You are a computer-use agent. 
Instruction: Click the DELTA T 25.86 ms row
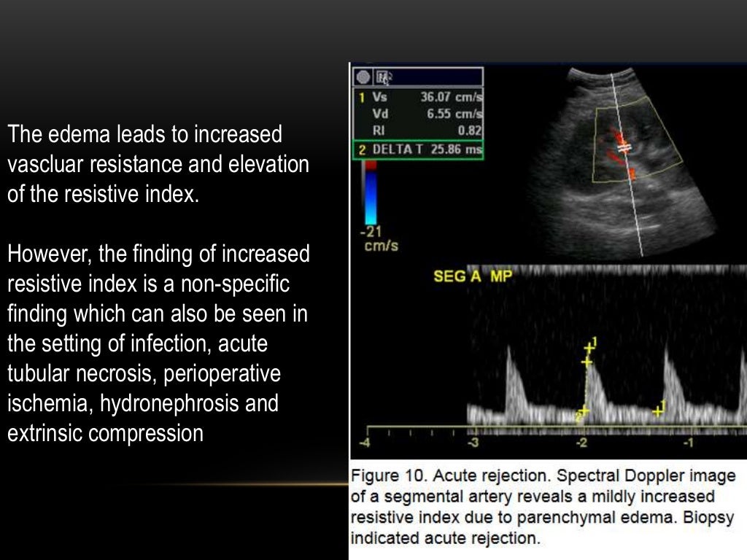(418, 149)
